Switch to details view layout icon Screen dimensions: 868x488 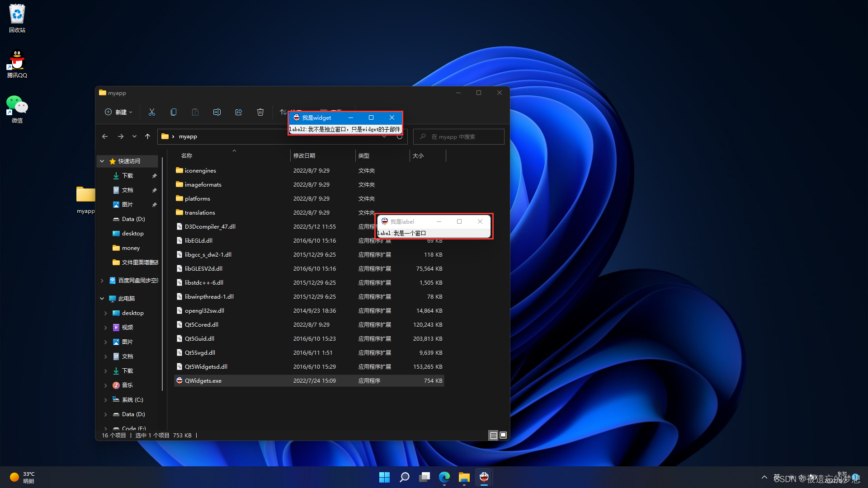tap(493, 435)
